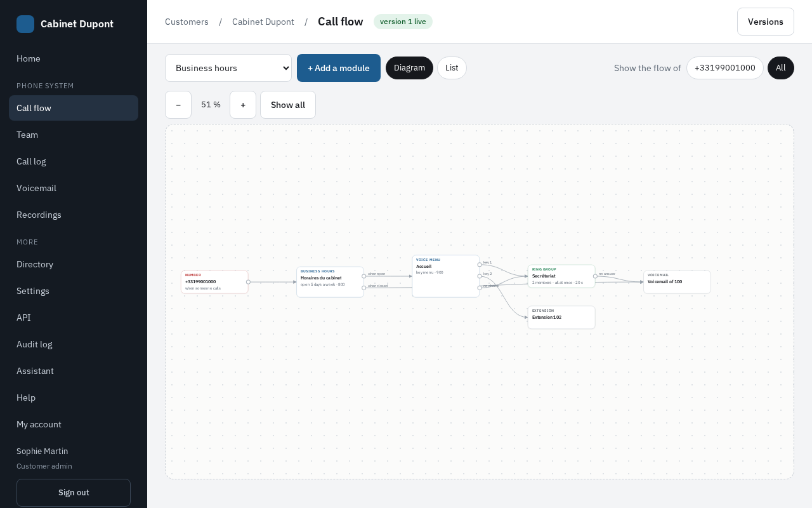This screenshot has height=508, width=812.
Task: Select the Voicemail of 100 node
Action: pos(677,282)
